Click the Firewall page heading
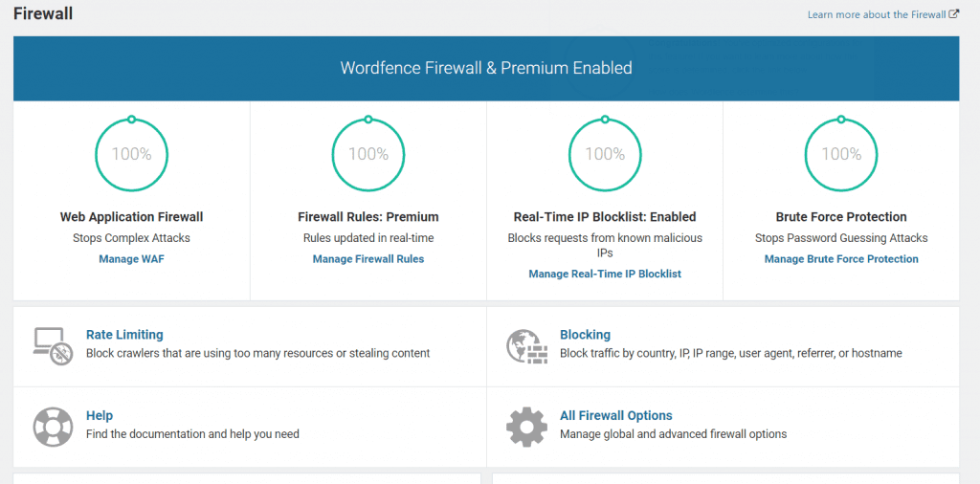980x484 pixels. coord(43,14)
